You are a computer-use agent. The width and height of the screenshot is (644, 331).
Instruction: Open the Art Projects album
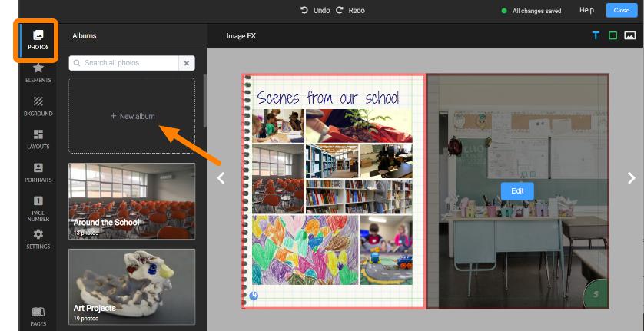coord(131,286)
